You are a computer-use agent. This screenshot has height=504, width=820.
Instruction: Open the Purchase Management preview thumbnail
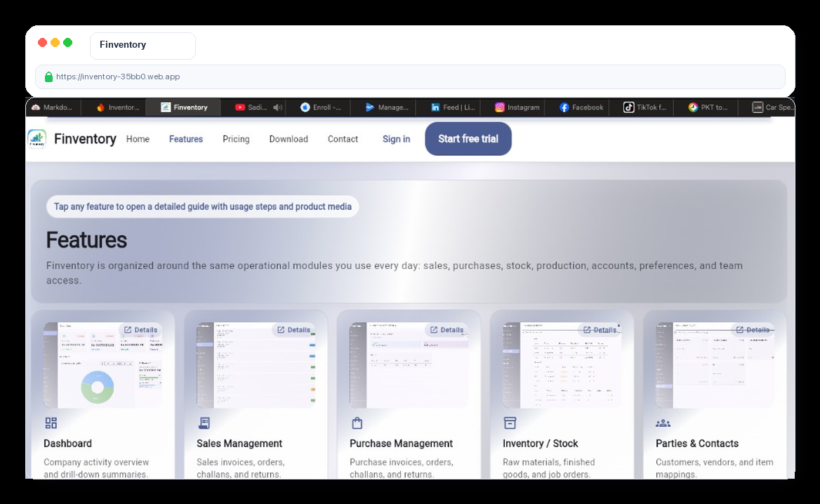(x=409, y=365)
